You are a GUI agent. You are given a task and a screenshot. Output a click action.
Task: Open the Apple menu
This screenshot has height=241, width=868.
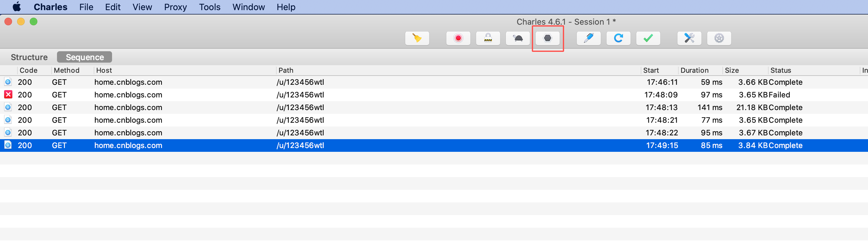tap(16, 7)
